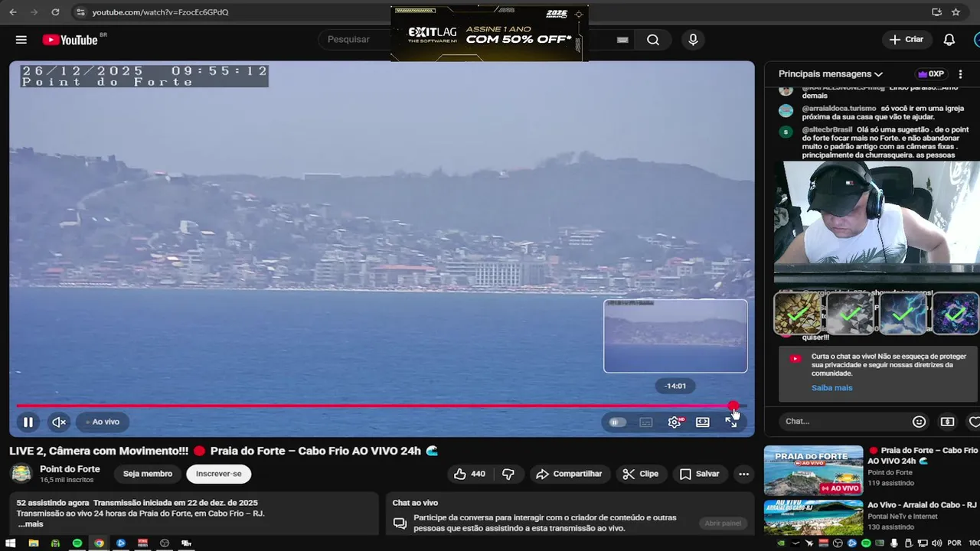Viewport: 980px width, 551px height.
Task: Create a clip with the Clipe button
Action: coord(641,474)
